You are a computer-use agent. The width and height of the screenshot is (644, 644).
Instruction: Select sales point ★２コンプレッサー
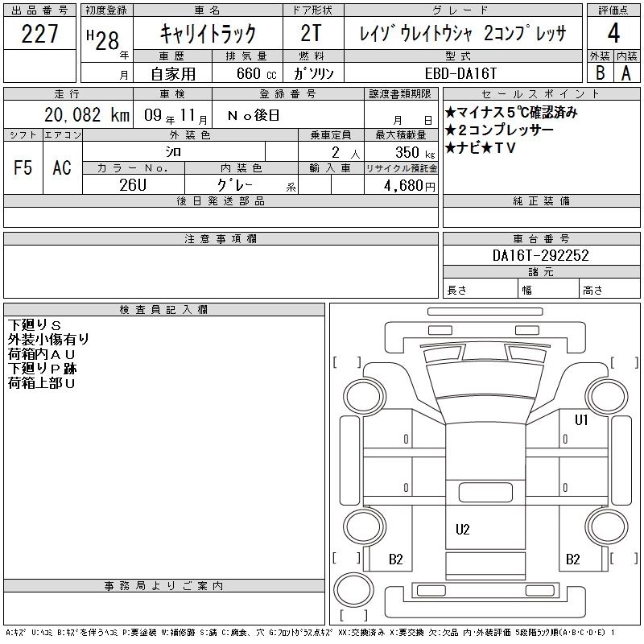499,130
